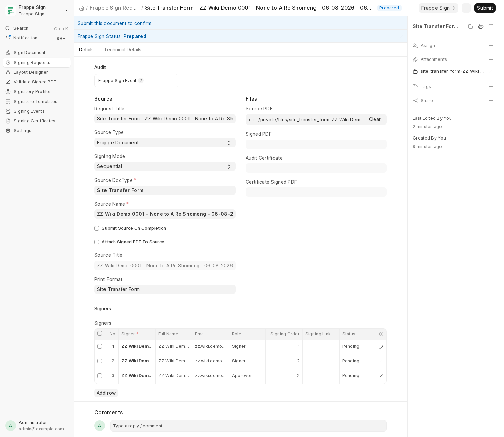Open Signatory Profiles
Screen dimensions: 504x437
click(x=37, y=92)
